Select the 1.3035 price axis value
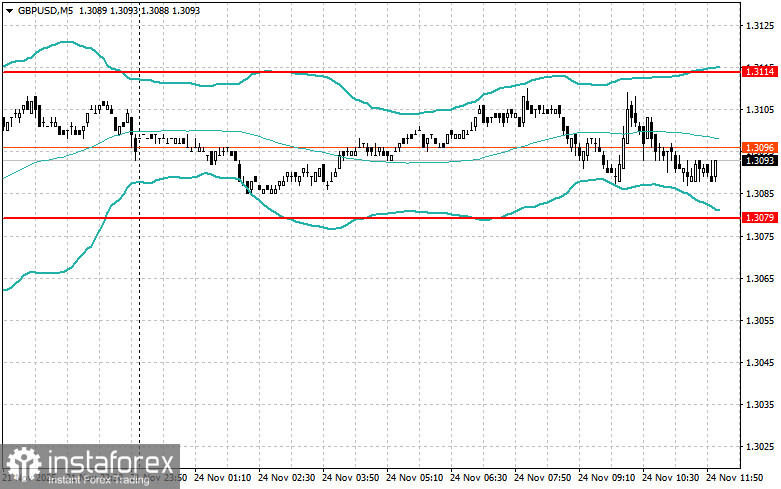Screen dimensions: 781x489 coord(760,404)
